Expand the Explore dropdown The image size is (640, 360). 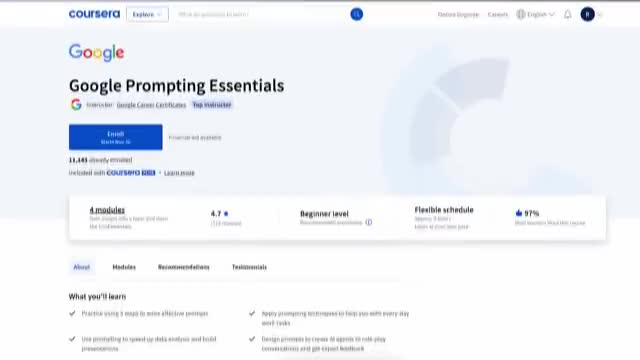pos(147,14)
